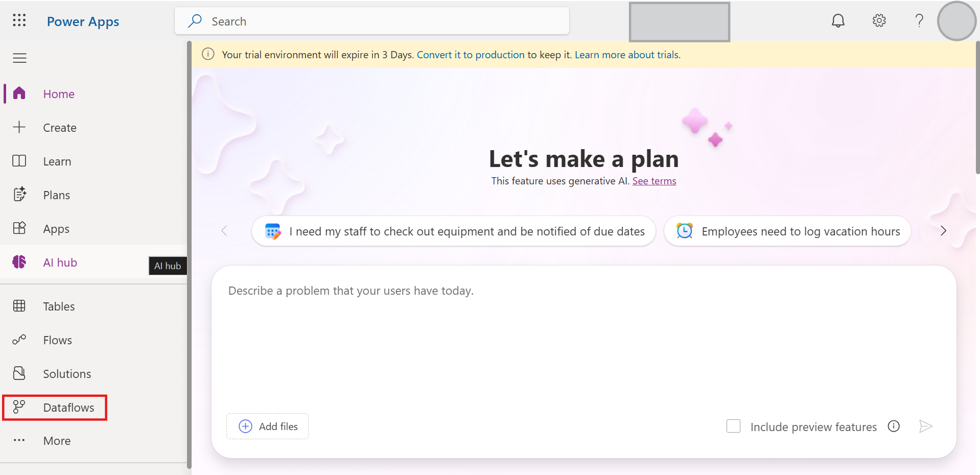Show next suggestion with right chevron

(x=943, y=231)
